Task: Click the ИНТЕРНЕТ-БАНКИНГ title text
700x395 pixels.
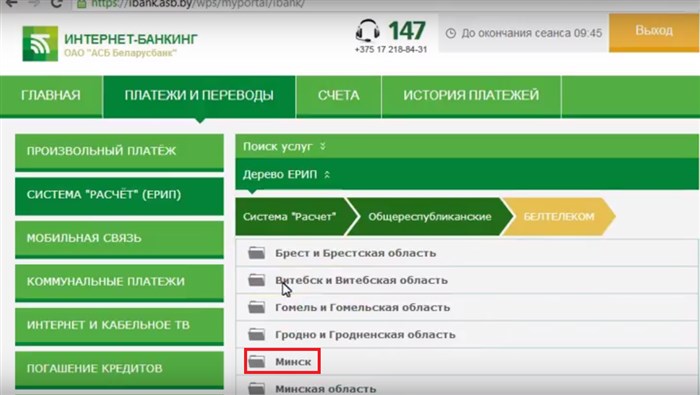Action: (x=130, y=39)
